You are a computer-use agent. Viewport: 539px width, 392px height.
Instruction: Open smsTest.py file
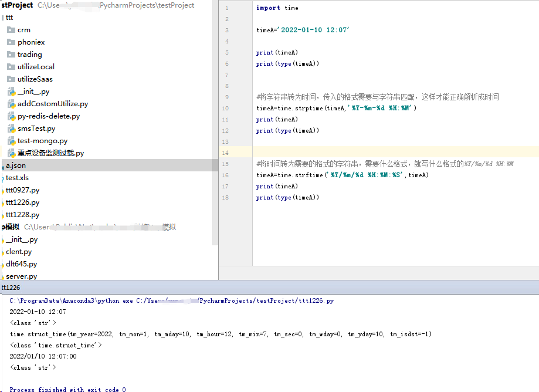(x=36, y=129)
